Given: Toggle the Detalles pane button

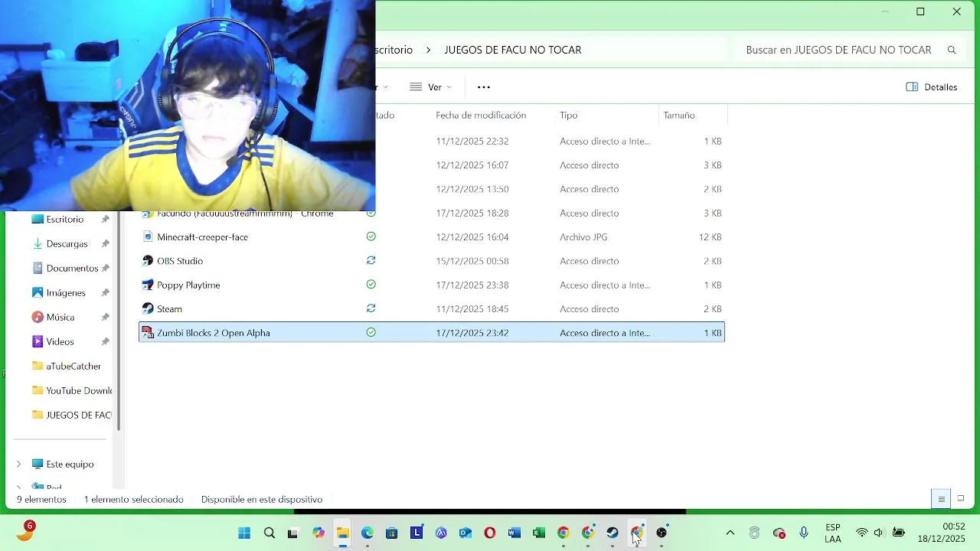Looking at the screenshot, I should pos(931,87).
